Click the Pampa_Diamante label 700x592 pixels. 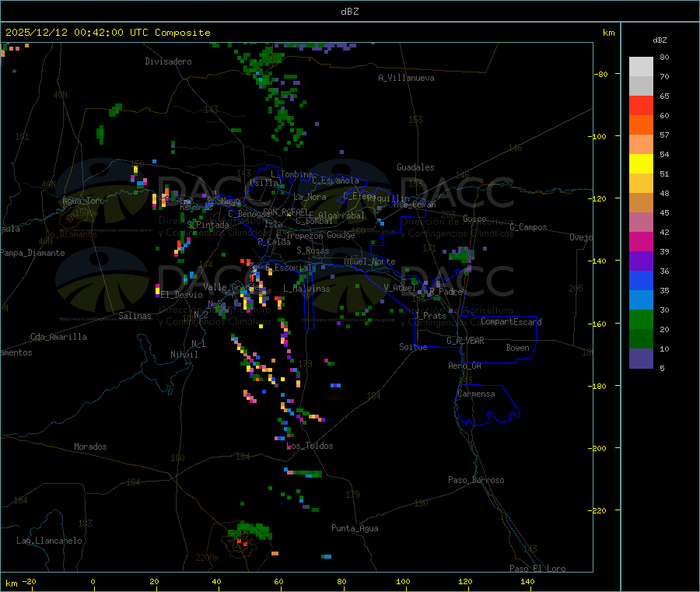tap(33, 253)
